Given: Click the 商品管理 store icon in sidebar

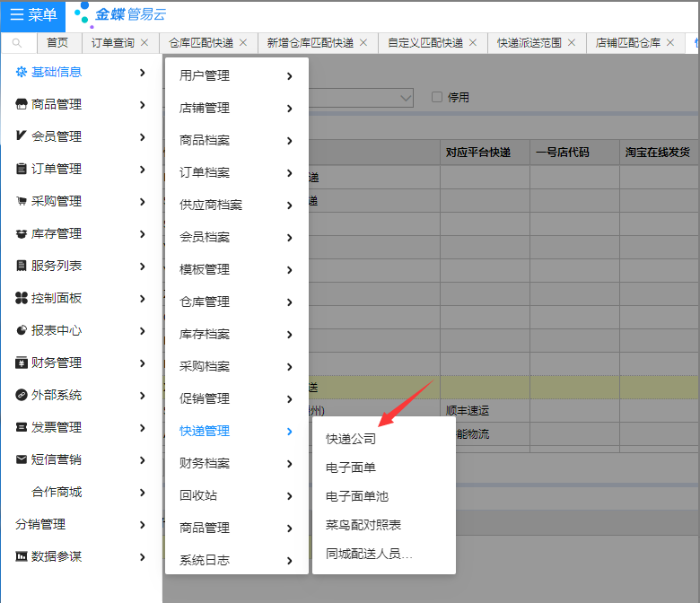Looking at the screenshot, I should pos(22,104).
